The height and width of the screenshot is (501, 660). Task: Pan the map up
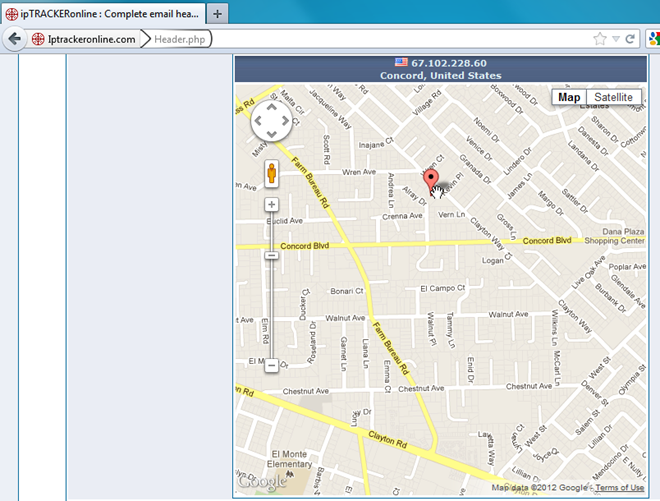click(271, 107)
